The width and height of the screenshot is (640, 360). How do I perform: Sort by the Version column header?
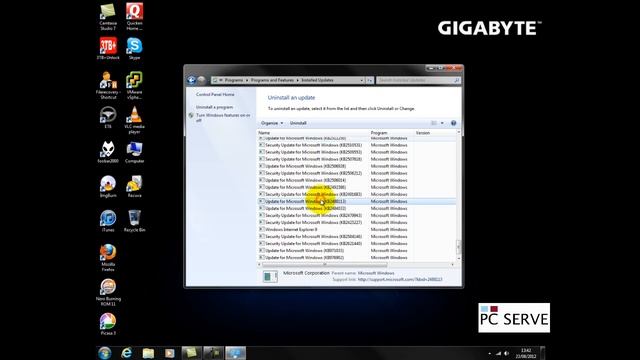435,133
